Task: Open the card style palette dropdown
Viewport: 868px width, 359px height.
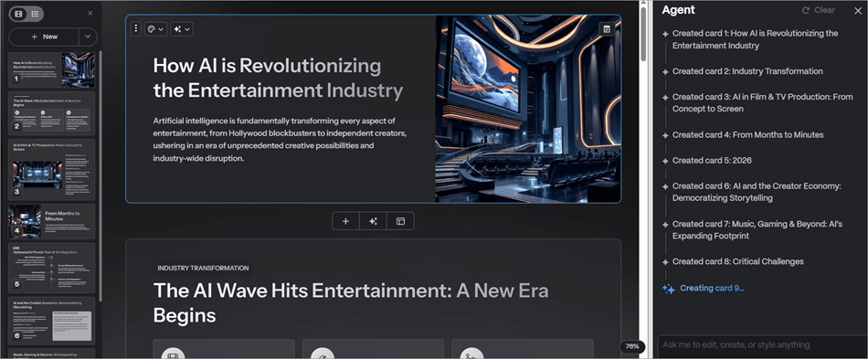Action: coord(155,28)
